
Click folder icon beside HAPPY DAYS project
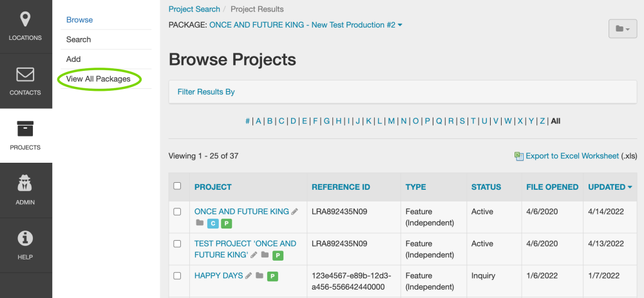click(x=260, y=276)
